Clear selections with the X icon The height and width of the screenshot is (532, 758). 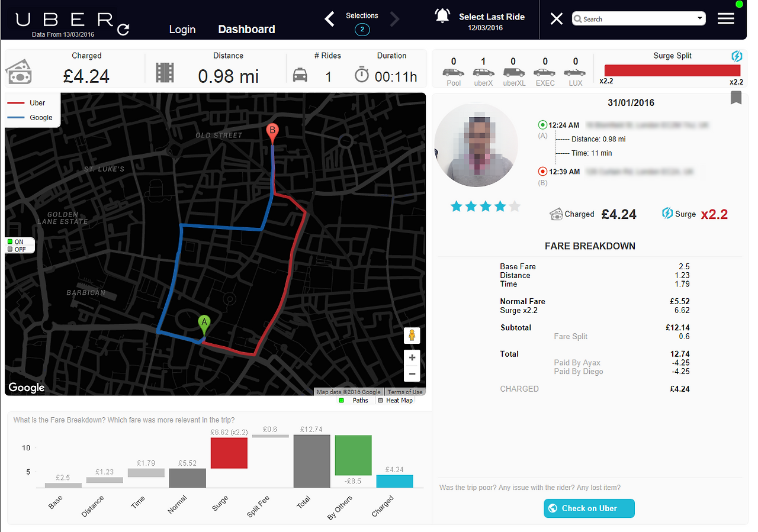557,19
